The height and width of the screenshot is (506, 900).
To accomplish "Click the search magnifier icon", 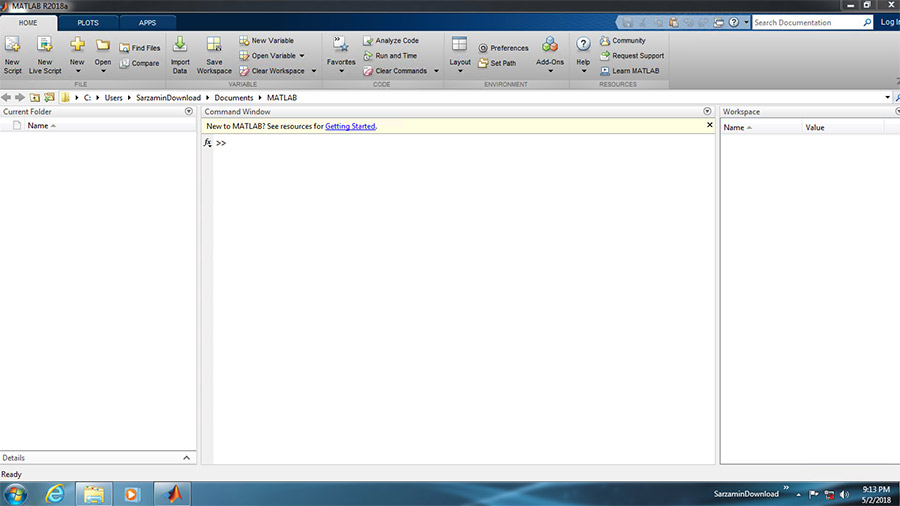I will [867, 22].
